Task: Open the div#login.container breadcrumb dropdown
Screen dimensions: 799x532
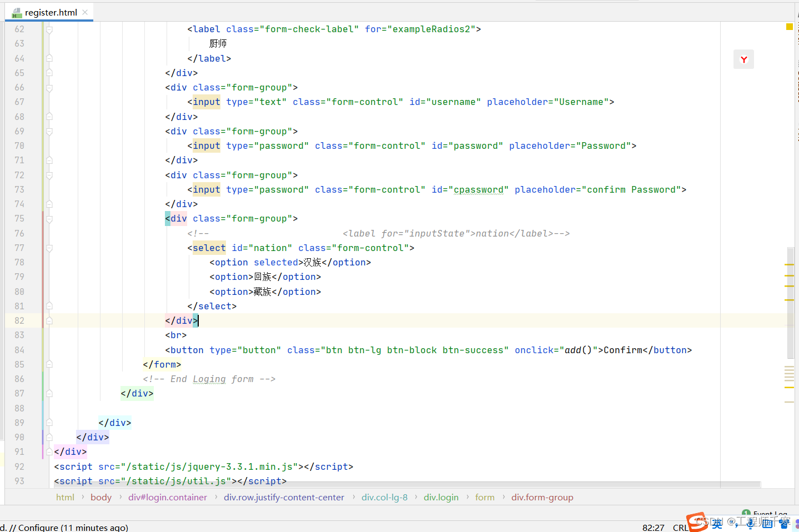Action: (168, 497)
